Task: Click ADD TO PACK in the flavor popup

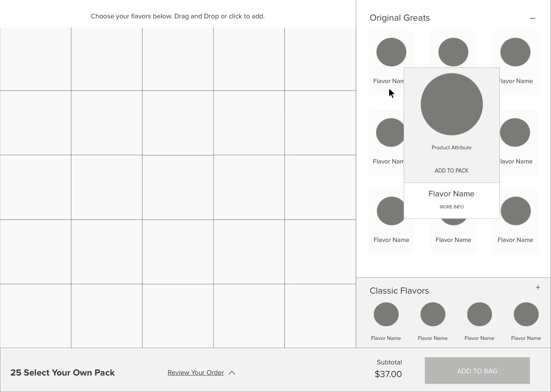Action: point(452,170)
